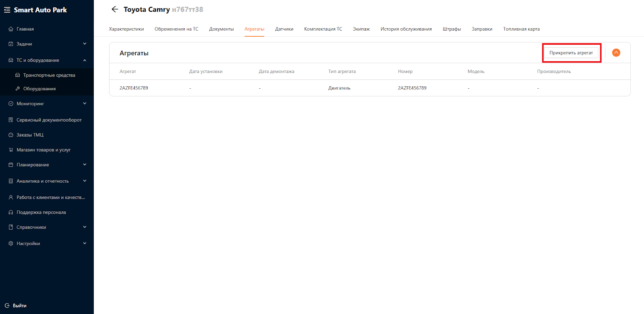Open the Топливная карта tab
This screenshot has height=314, width=644.
coord(521,29)
